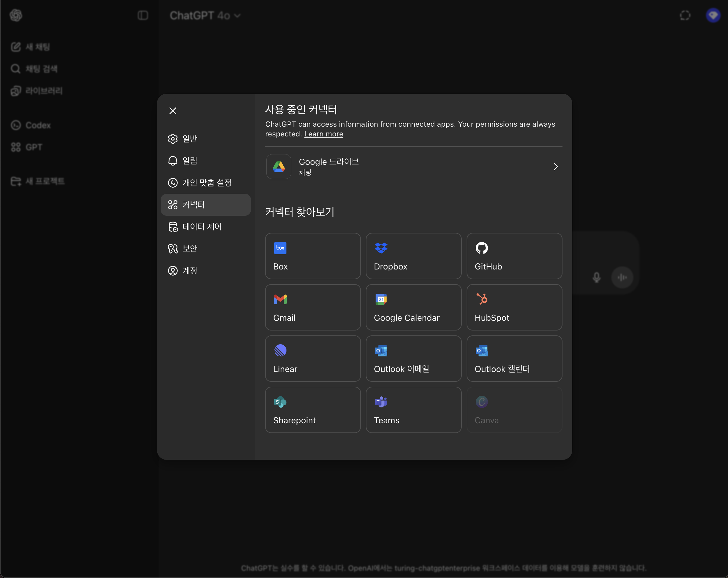Open the profile avatar menu
Viewport: 728px width, 578px height.
click(713, 15)
